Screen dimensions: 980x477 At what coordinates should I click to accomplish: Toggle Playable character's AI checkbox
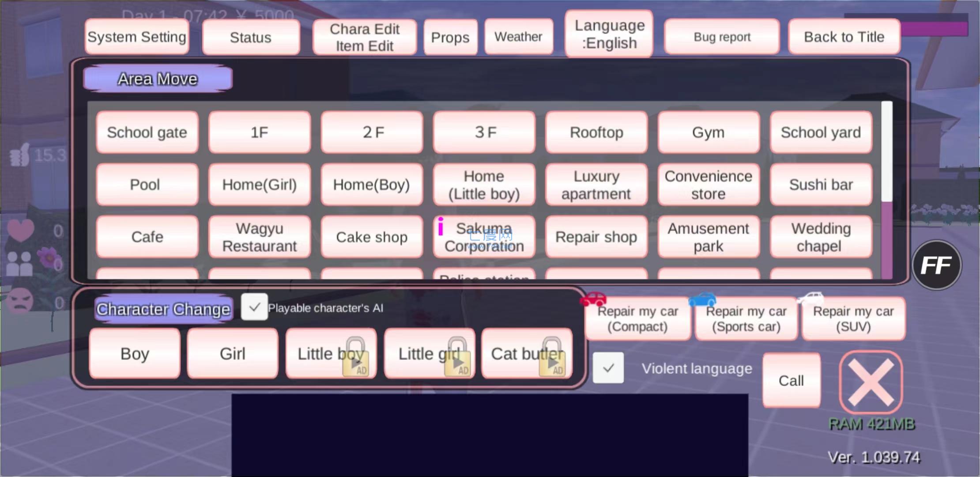click(255, 307)
